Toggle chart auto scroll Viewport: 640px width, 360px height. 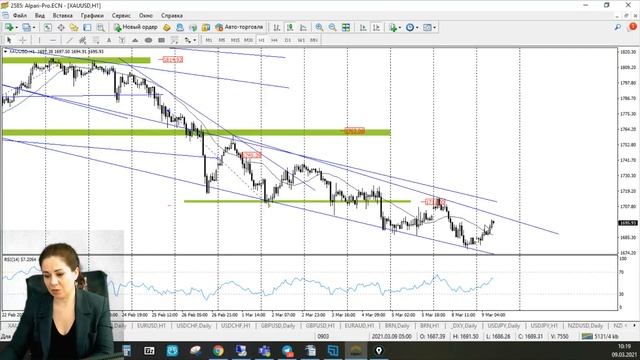(363, 27)
